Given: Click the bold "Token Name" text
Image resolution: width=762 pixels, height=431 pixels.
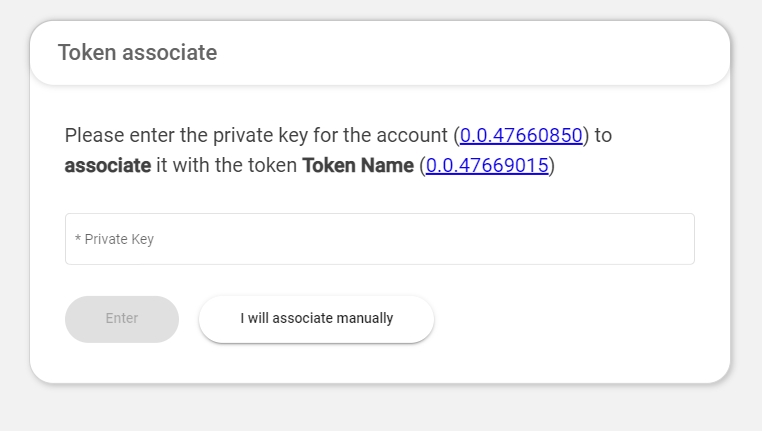Looking at the screenshot, I should click(357, 165).
